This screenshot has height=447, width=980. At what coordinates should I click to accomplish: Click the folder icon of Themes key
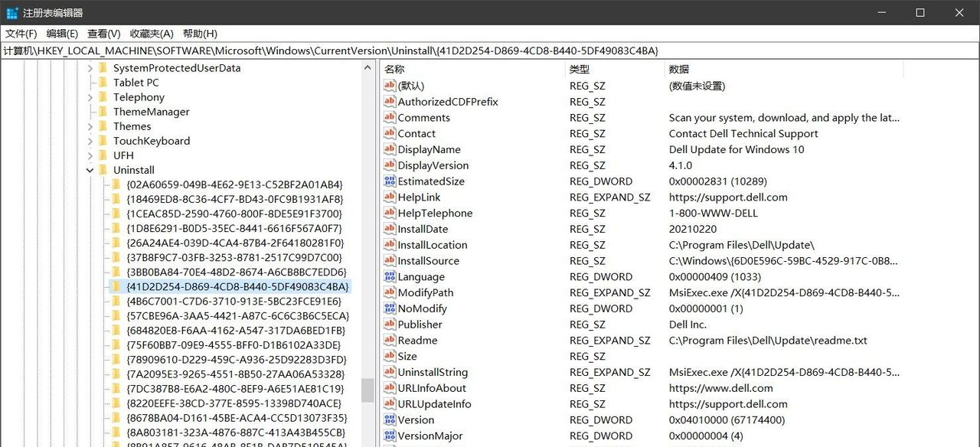(103, 126)
